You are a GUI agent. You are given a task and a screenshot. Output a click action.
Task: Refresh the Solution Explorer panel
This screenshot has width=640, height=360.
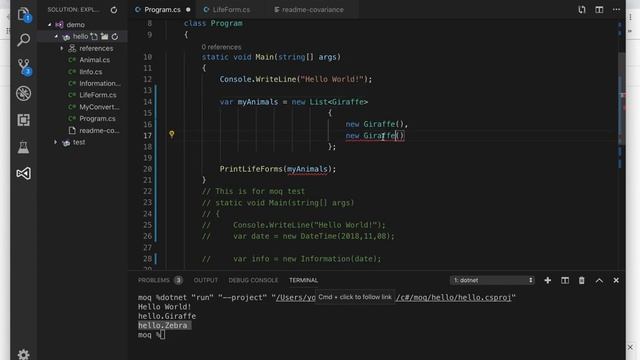pos(114,10)
